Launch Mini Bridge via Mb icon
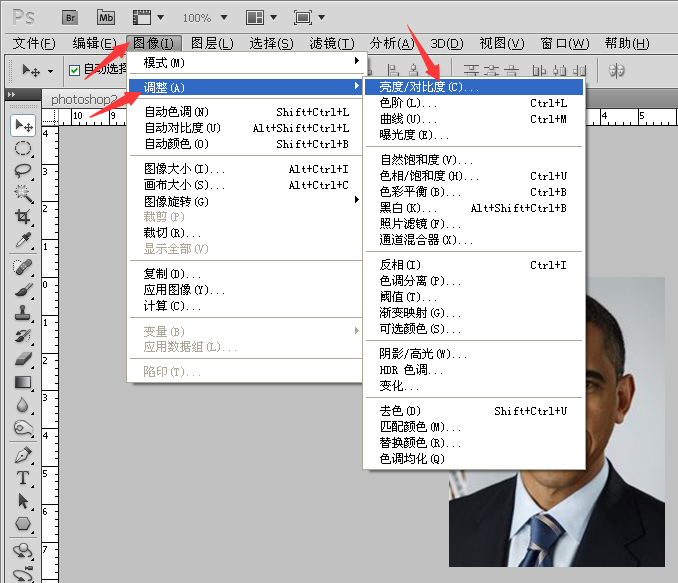Image resolution: width=678 pixels, height=583 pixels. click(x=106, y=18)
